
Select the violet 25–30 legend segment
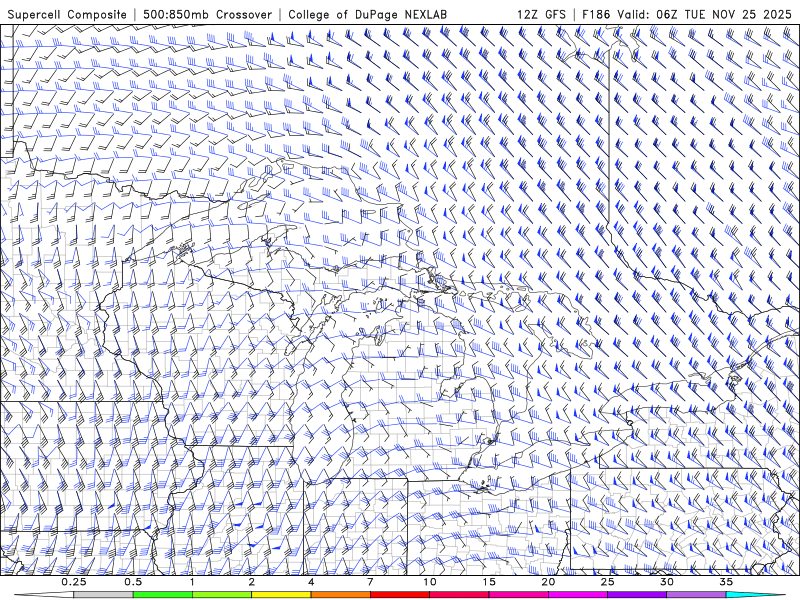(x=637, y=595)
